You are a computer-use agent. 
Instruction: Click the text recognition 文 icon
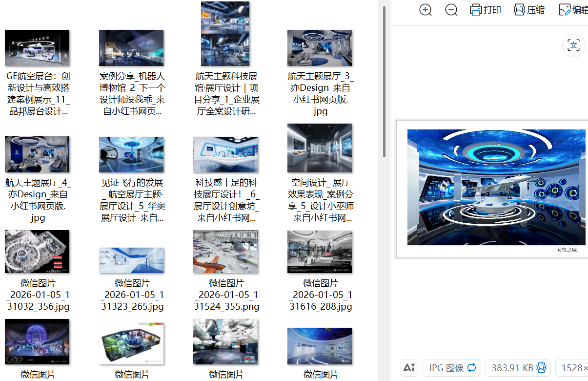(574, 46)
